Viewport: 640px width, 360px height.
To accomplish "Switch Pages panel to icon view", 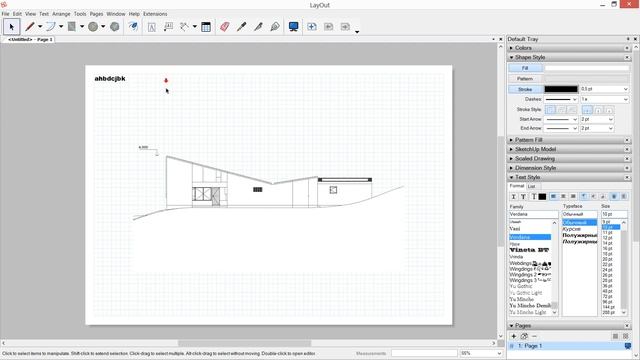I will click(625, 336).
